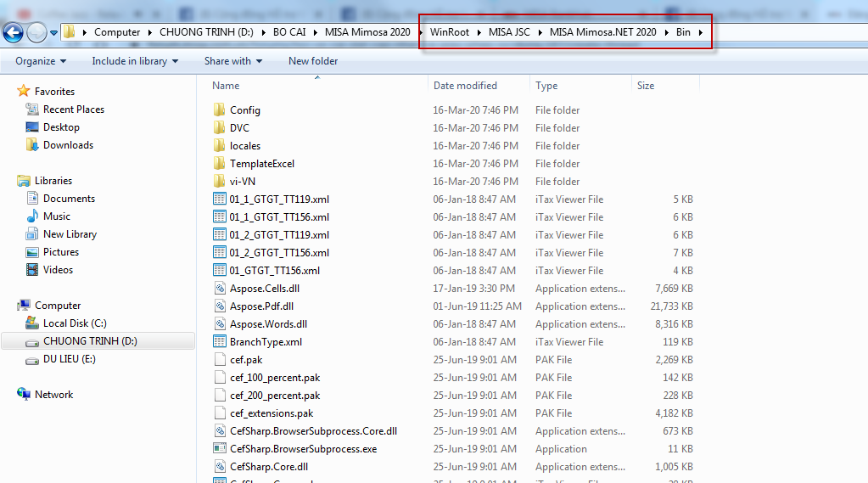
Task: Click the folder icon in address bar
Action: 70,32
